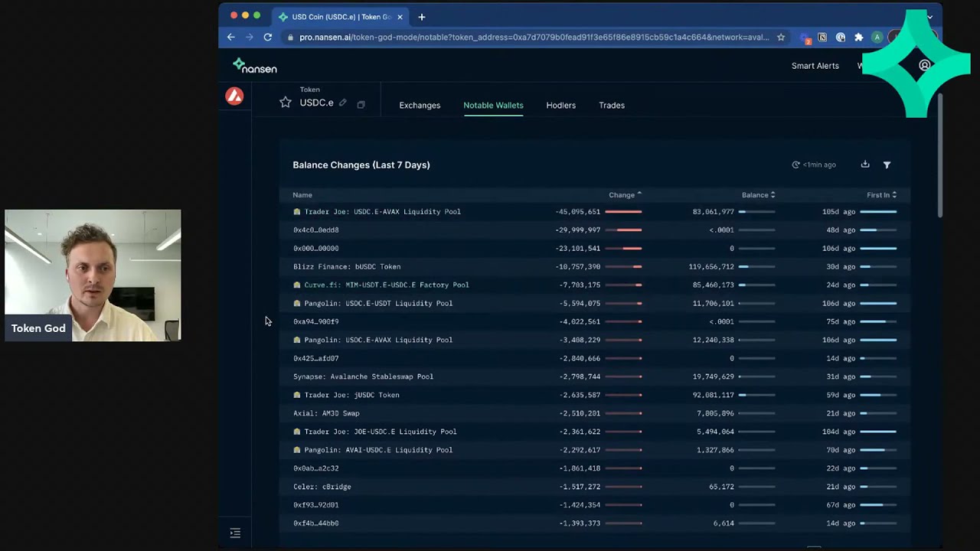This screenshot has height=551, width=980.
Task: Open wallet 0x425…afd07
Action: pyautogui.click(x=315, y=359)
